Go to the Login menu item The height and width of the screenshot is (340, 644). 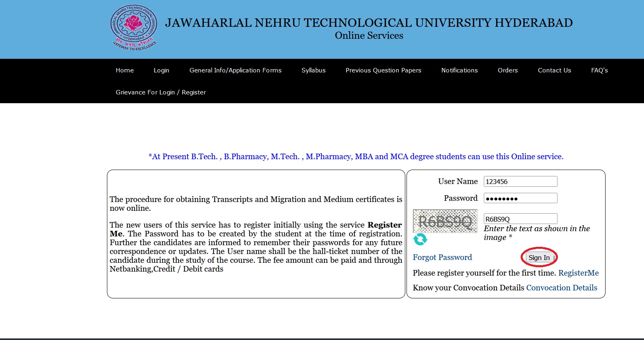coord(161,70)
